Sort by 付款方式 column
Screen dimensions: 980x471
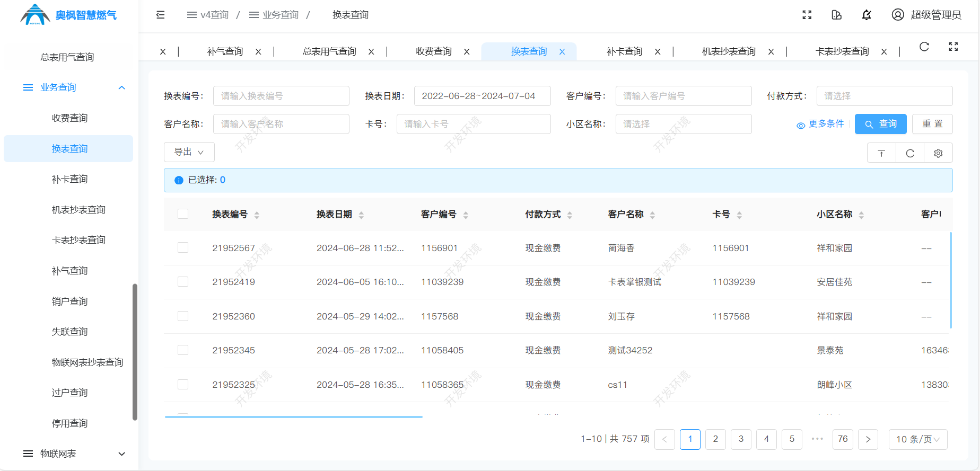pos(570,215)
